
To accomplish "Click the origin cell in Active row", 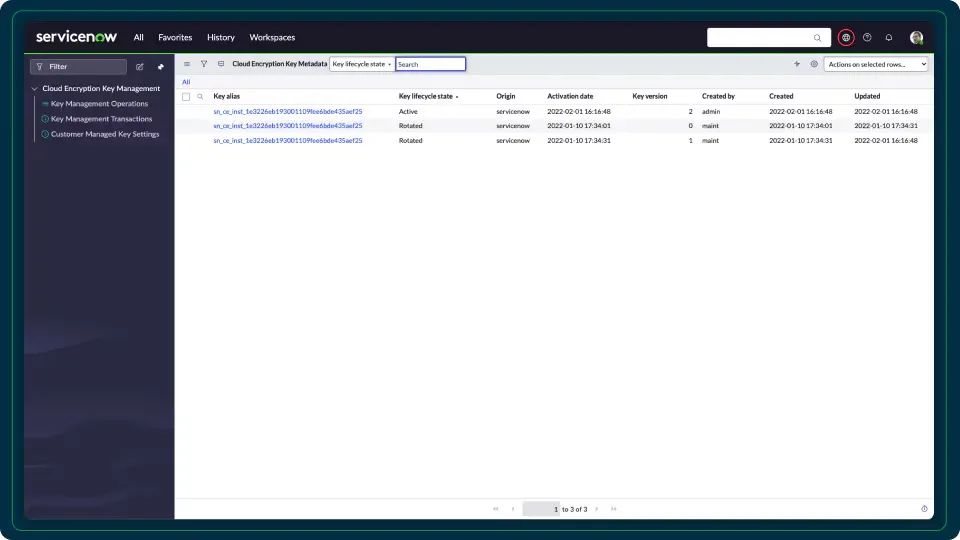I will click(x=513, y=111).
